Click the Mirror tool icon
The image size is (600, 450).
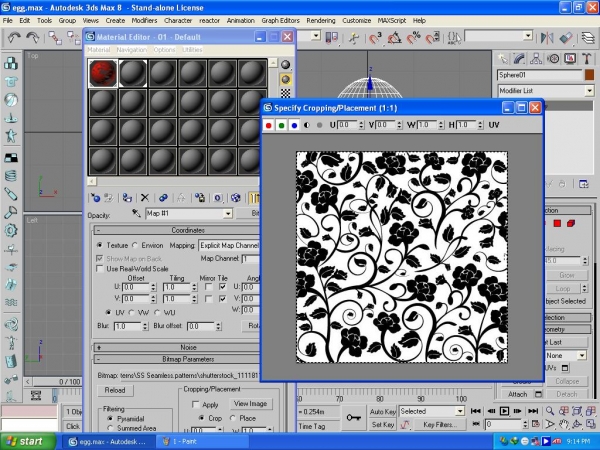click(547, 38)
